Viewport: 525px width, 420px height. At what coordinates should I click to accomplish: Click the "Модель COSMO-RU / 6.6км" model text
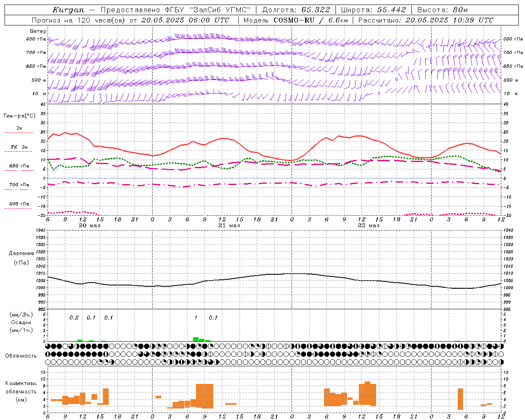296,20
